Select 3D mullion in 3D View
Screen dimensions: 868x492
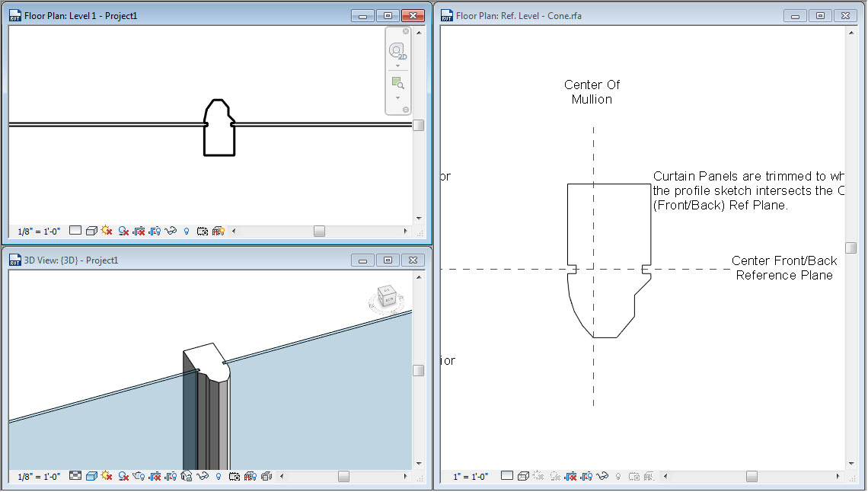[206, 407]
